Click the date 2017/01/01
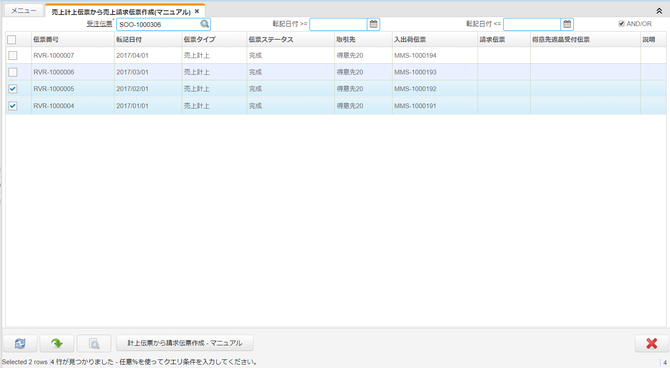Screen dimensions: 670x368 click(x=132, y=106)
